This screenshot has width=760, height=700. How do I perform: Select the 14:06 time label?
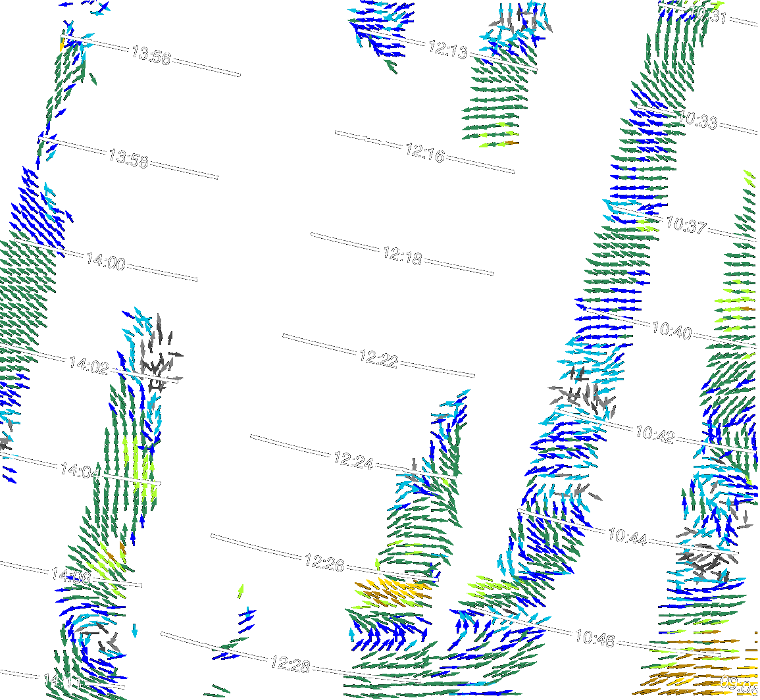click(x=71, y=575)
